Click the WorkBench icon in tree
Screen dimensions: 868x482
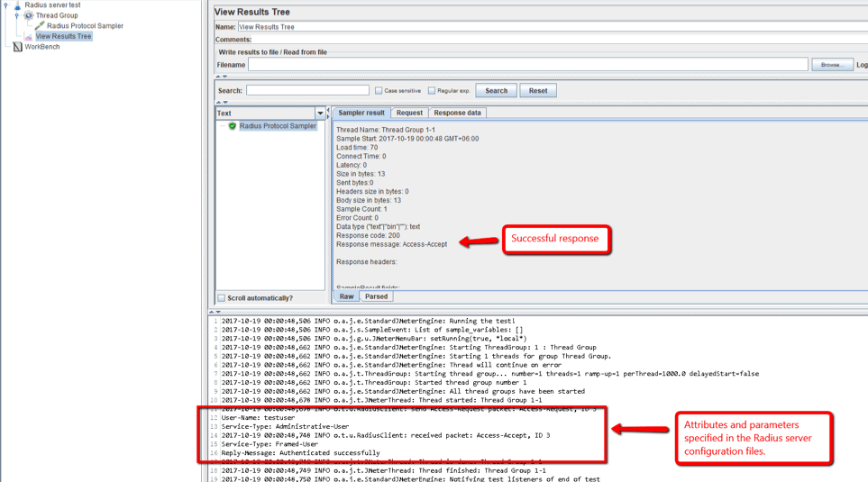18,47
